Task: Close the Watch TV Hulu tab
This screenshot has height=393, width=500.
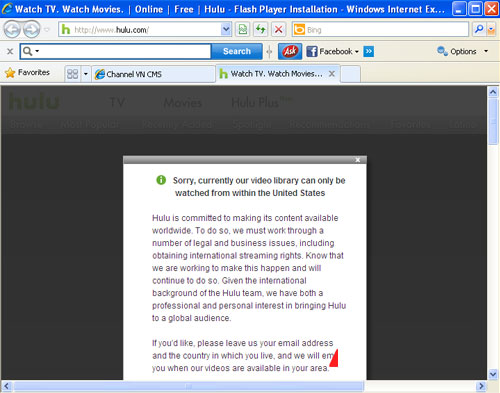Action: (x=332, y=74)
